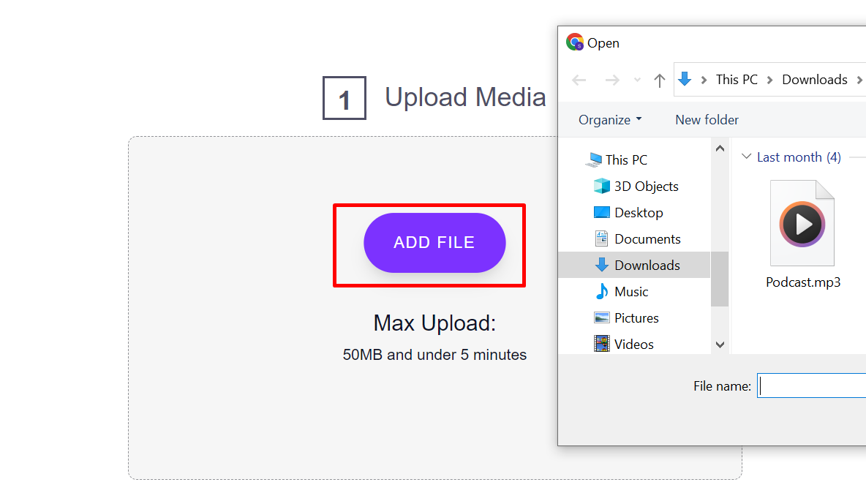Click the Chrome icon in dialog title
Screen dimensions: 866x504
point(575,42)
